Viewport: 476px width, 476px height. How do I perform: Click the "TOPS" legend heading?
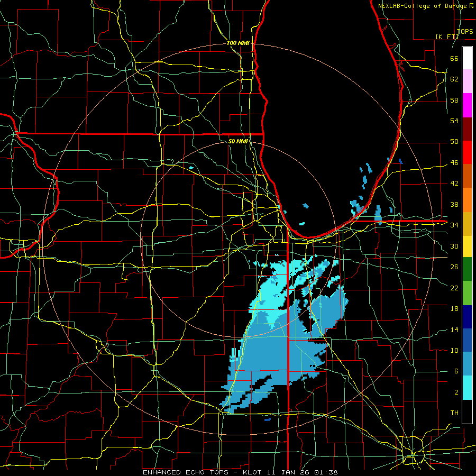click(x=465, y=31)
